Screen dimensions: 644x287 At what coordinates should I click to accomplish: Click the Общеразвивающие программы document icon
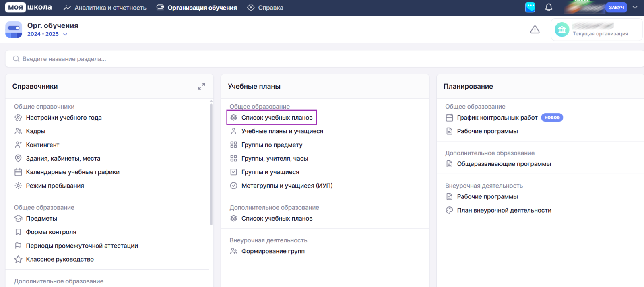tap(450, 164)
